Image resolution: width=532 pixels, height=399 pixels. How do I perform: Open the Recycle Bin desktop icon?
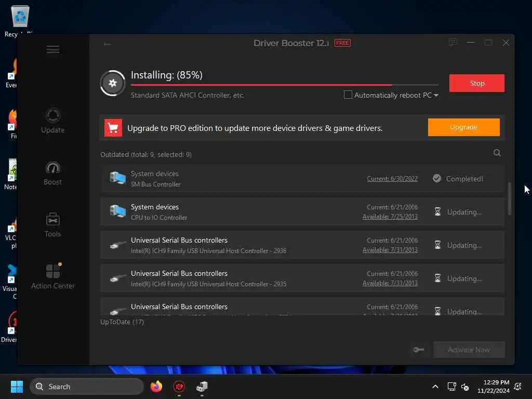coord(20,21)
